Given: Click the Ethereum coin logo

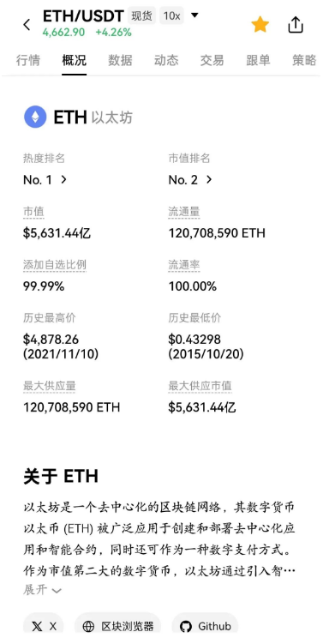Looking at the screenshot, I should pos(35,117).
